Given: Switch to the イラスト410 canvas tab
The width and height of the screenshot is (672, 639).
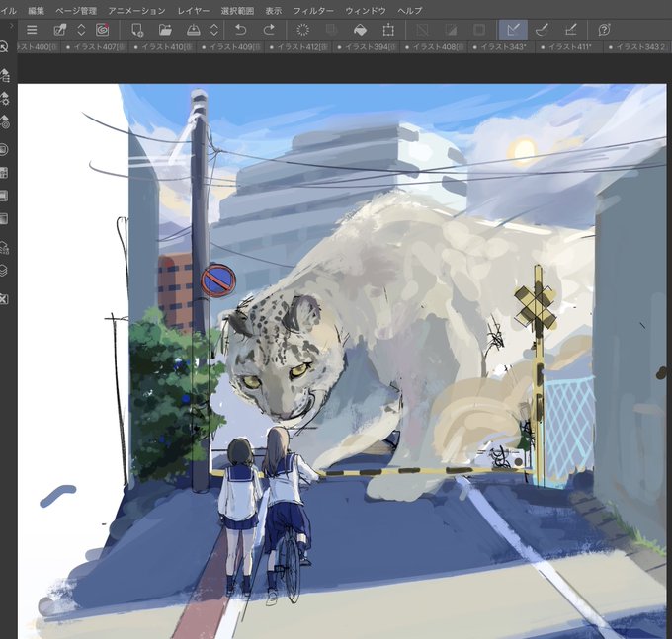Looking at the screenshot, I should (163, 47).
